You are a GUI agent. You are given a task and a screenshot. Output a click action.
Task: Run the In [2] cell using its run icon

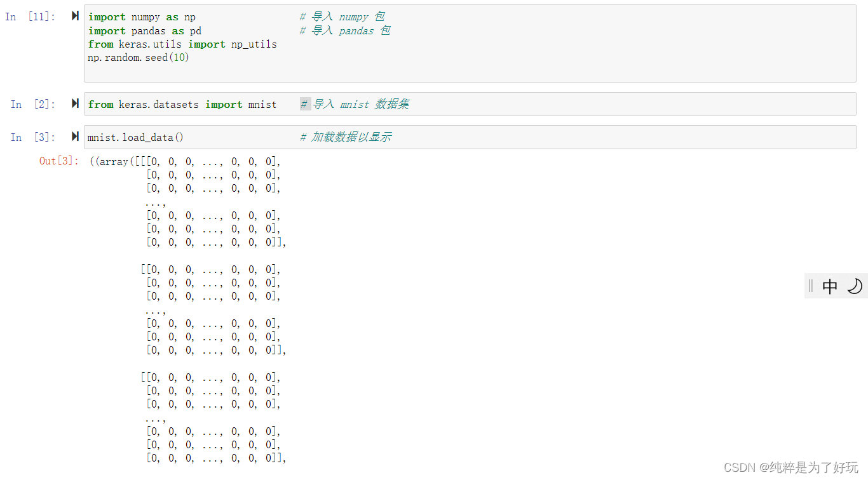75,103
